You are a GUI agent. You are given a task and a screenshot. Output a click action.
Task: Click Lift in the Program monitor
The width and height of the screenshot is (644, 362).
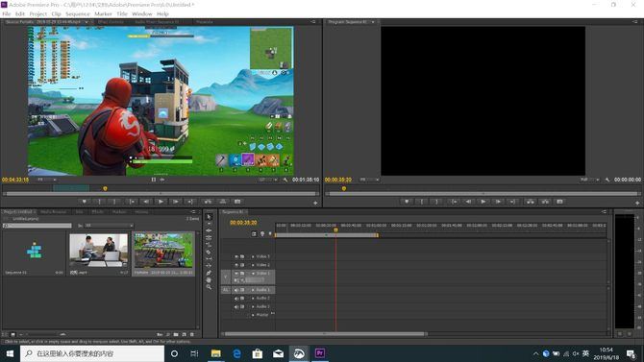531,202
